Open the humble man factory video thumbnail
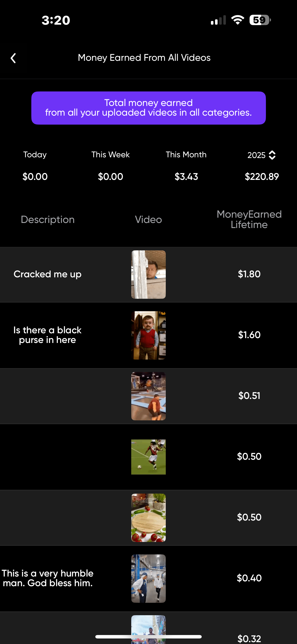 (x=148, y=578)
